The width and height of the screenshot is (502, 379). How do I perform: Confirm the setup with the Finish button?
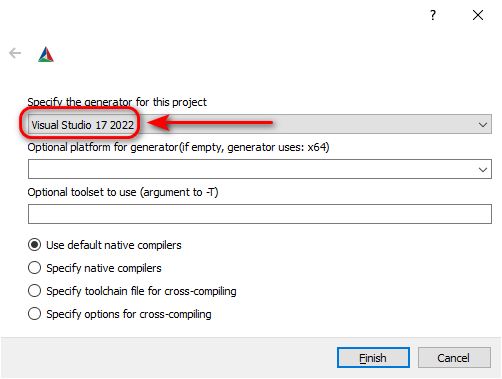coord(373,358)
